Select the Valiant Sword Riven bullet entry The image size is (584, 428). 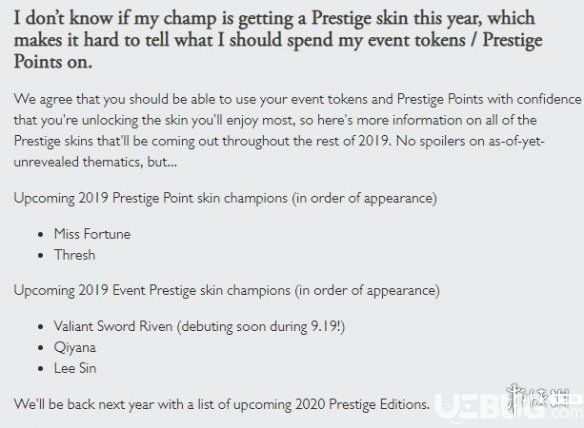click(x=199, y=326)
